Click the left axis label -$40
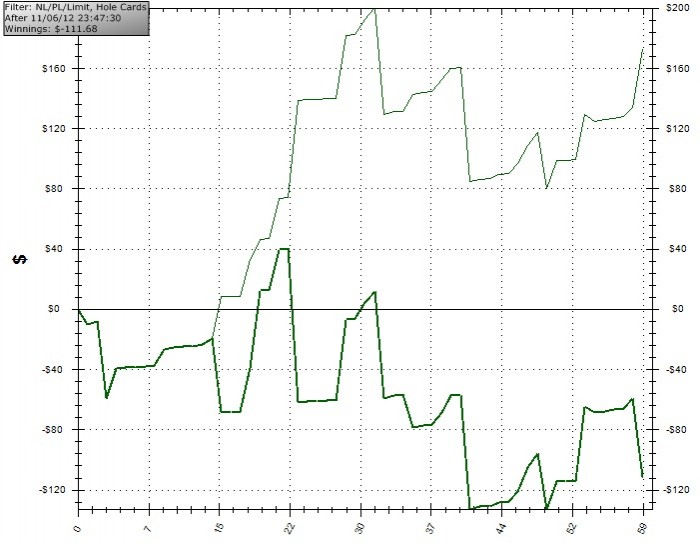Viewport: 700px width, 543px height. 54,369
